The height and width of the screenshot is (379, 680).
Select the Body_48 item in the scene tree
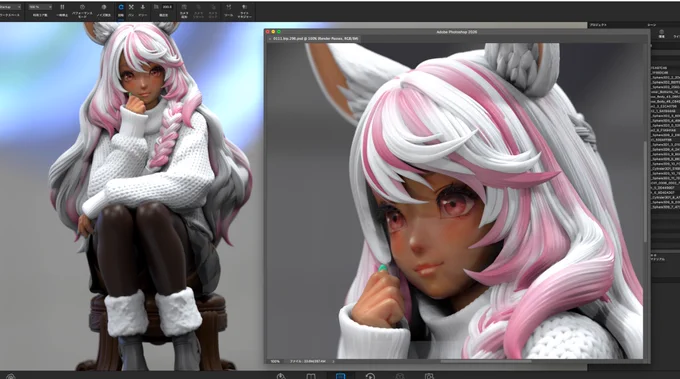click(x=665, y=101)
